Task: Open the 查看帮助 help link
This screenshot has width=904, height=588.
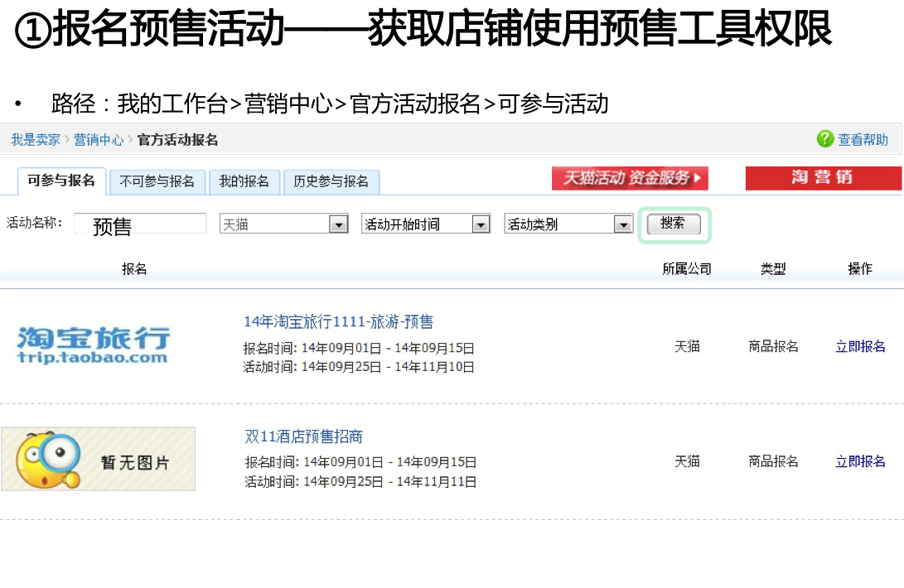Action: (x=863, y=139)
